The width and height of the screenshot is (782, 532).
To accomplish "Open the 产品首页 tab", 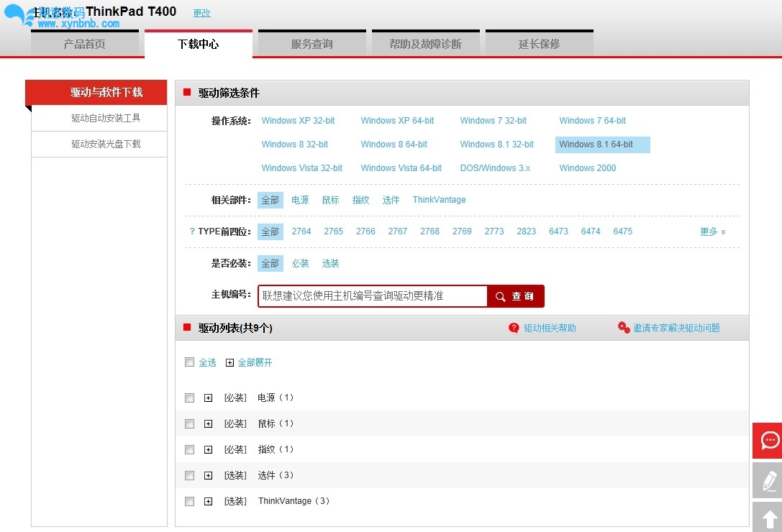I will point(85,43).
